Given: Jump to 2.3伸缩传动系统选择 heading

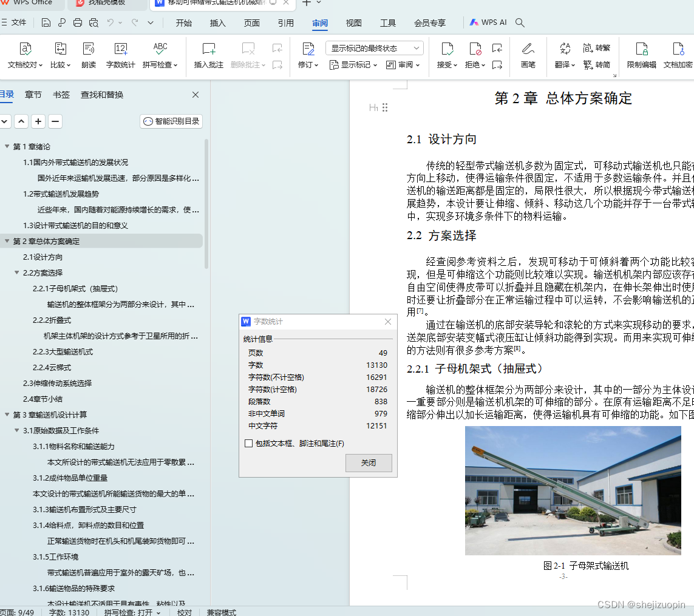Looking at the screenshot, I should click(57, 383).
